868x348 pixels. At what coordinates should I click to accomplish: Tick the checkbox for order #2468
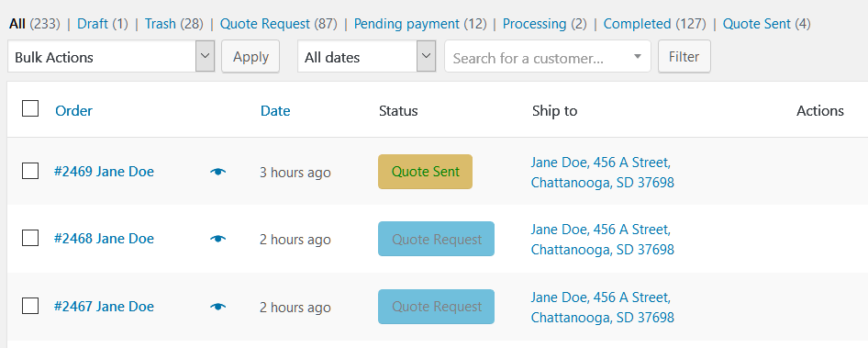[x=30, y=239]
